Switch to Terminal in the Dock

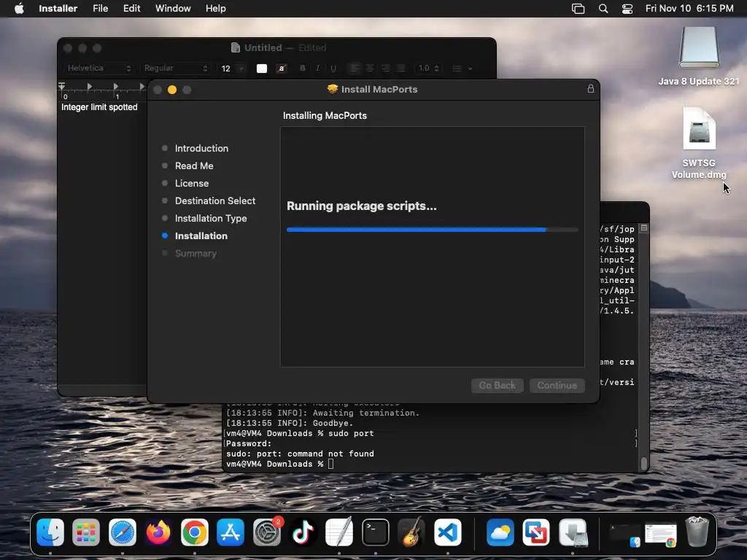pos(376,532)
